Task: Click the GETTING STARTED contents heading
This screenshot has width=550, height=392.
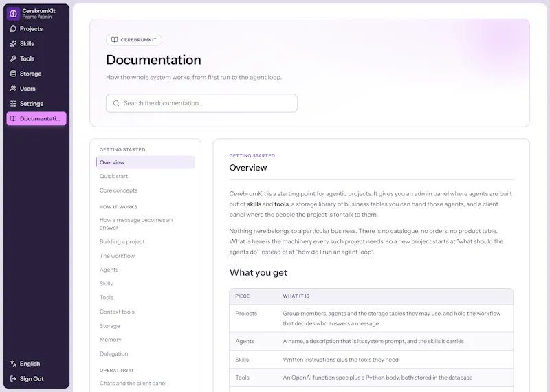Action: (122, 149)
